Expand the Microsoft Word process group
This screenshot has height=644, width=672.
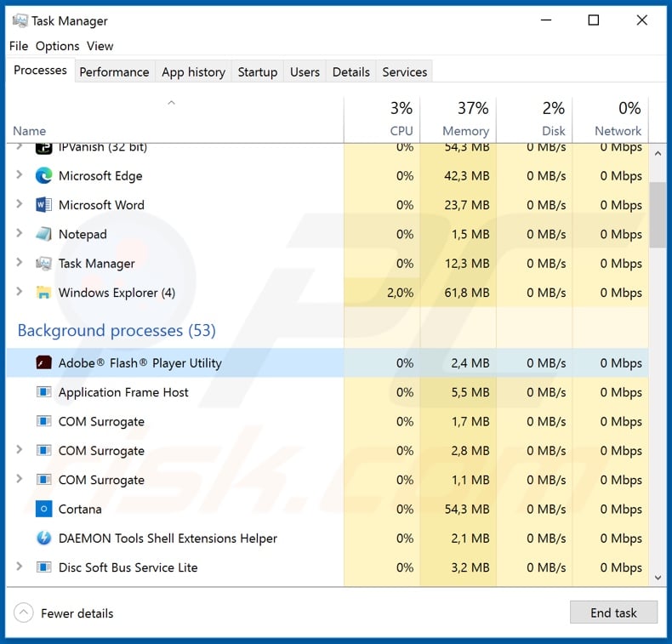pos(20,204)
